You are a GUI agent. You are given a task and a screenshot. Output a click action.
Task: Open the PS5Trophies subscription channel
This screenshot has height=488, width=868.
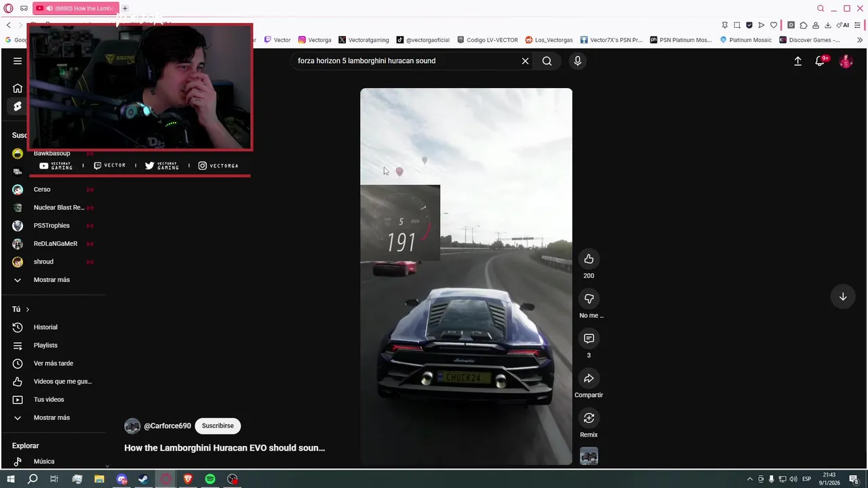point(52,226)
